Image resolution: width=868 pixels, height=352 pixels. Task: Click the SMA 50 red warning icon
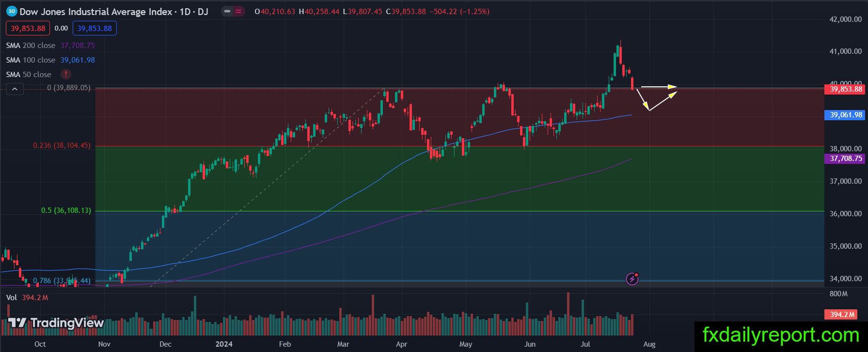pyautogui.click(x=65, y=74)
